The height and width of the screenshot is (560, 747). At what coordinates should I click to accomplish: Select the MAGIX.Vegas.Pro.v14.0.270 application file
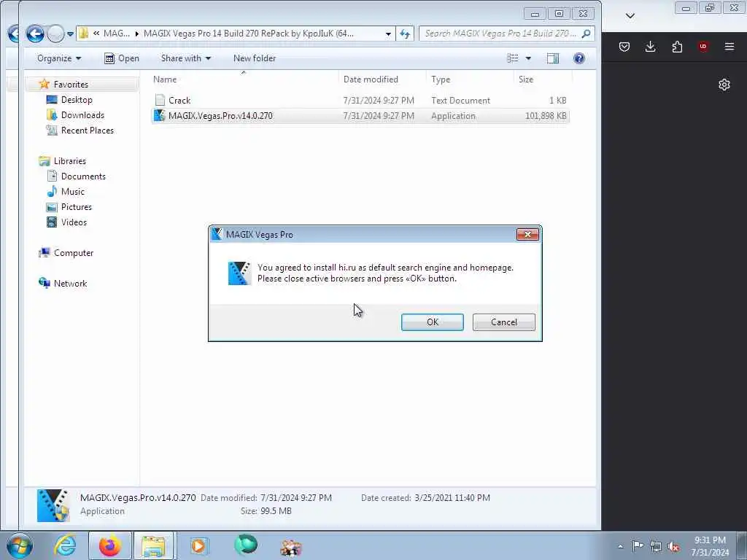pos(360,116)
